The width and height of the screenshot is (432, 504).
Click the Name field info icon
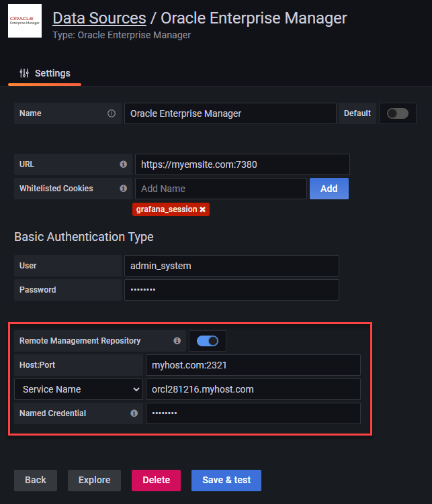112,113
